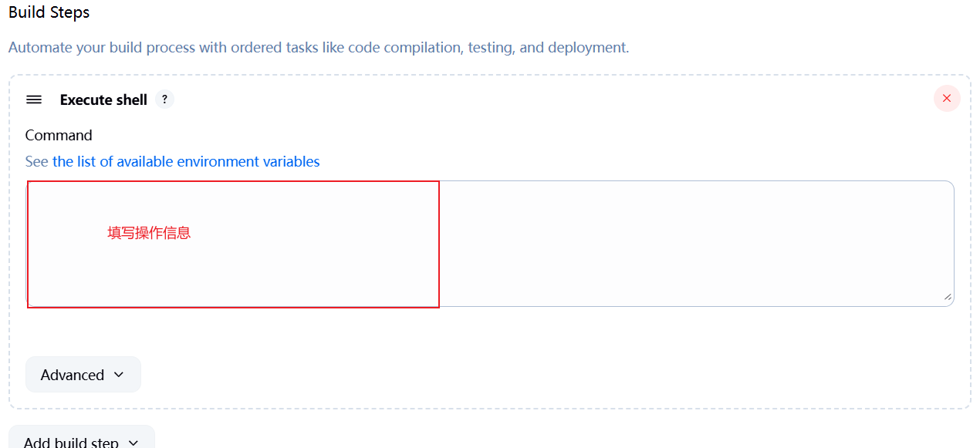Click blank space between textarea and Advanced
The image size is (980, 448).
pos(490,332)
